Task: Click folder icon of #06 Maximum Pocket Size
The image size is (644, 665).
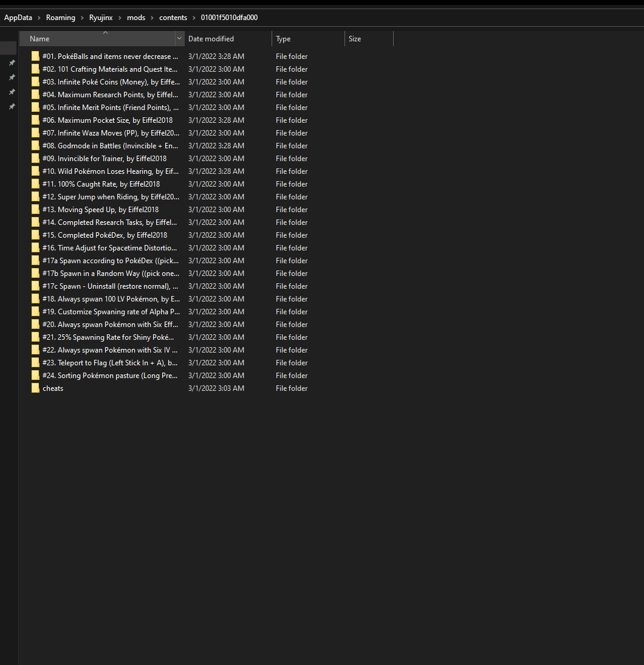Action: click(x=35, y=120)
